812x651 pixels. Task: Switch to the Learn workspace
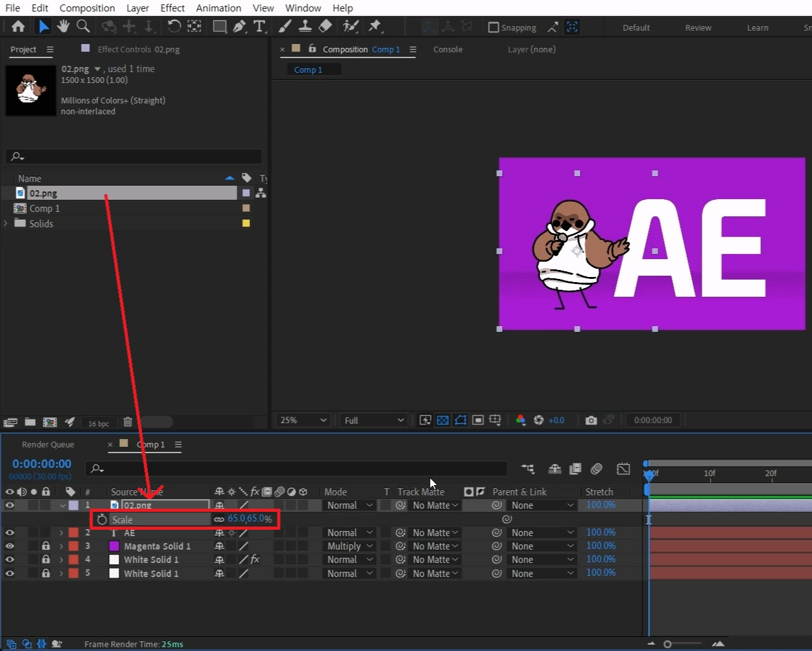757,27
